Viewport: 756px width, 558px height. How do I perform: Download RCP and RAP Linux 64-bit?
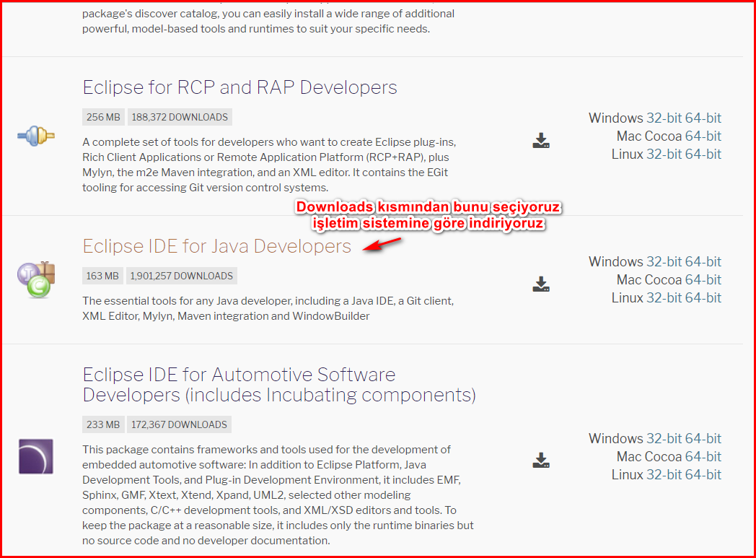pyautogui.click(x=703, y=154)
